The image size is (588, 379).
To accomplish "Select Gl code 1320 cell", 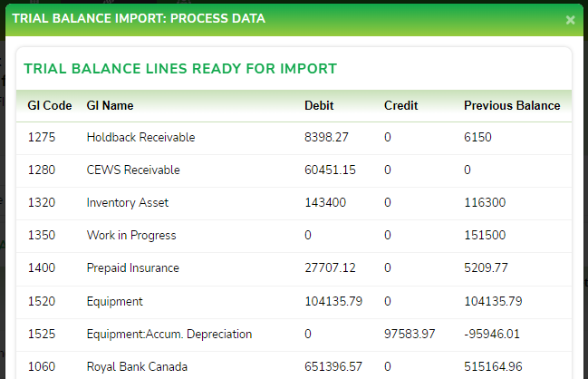I will coord(42,202).
